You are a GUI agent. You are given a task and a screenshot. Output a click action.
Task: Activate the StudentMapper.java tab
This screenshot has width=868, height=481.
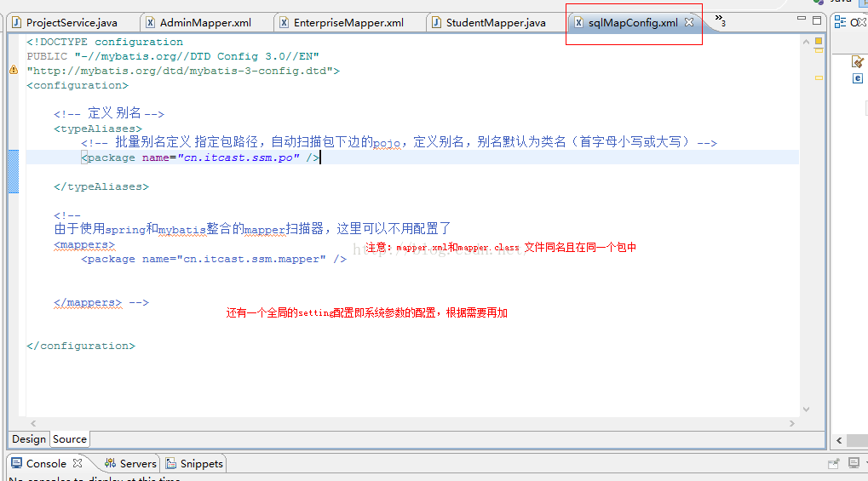point(489,23)
